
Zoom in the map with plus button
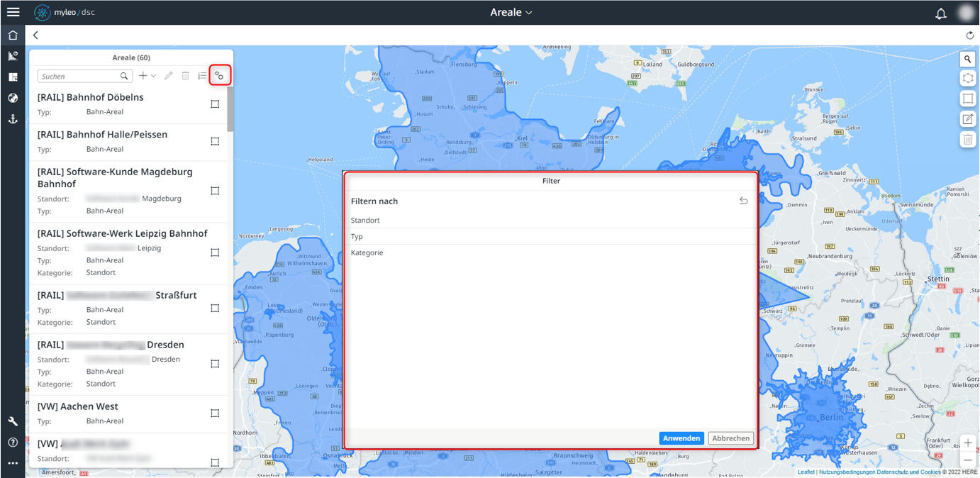tap(968, 443)
